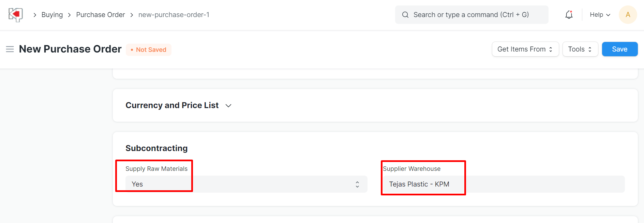Click the ERPNext home logo
Image resolution: width=644 pixels, height=223 pixels.
pyautogui.click(x=15, y=15)
